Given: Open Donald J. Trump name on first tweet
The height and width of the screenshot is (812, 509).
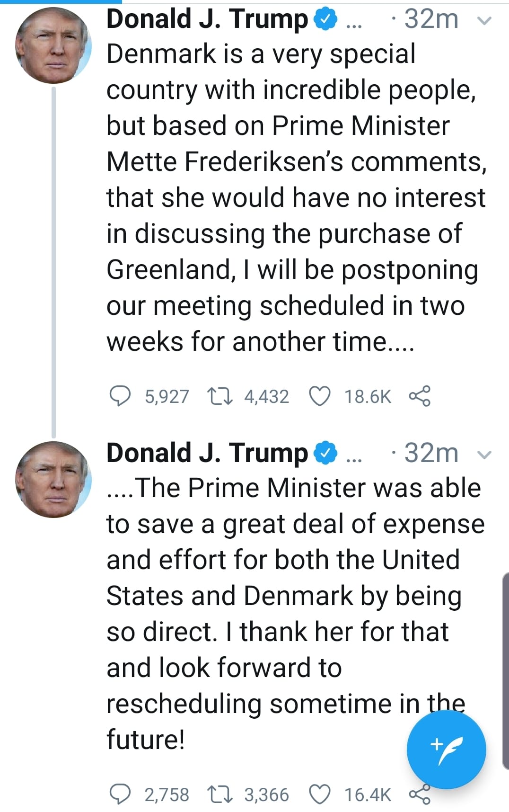Looking at the screenshot, I should (x=207, y=20).
